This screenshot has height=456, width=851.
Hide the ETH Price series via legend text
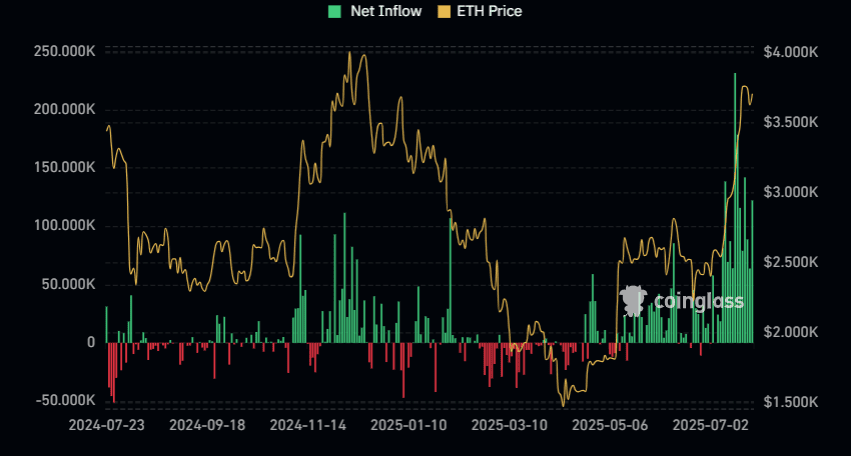[488, 11]
